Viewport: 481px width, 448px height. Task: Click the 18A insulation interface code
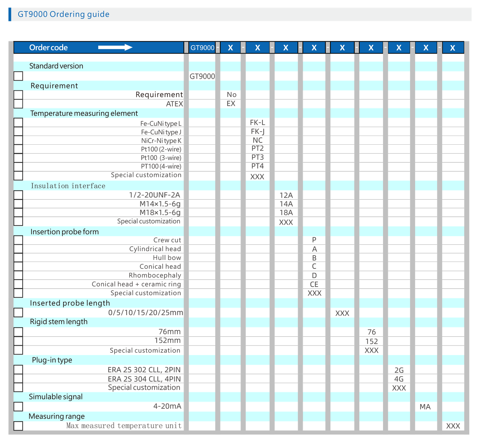coord(286,213)
